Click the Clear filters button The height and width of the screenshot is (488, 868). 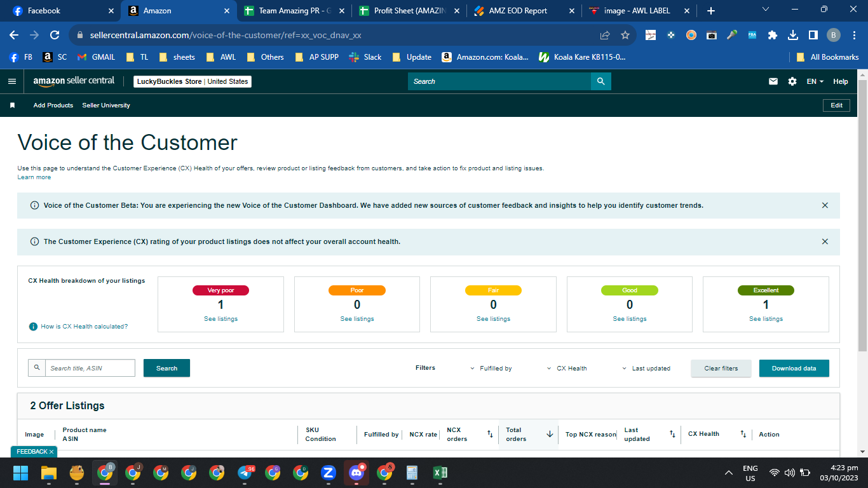coord(721,369)
